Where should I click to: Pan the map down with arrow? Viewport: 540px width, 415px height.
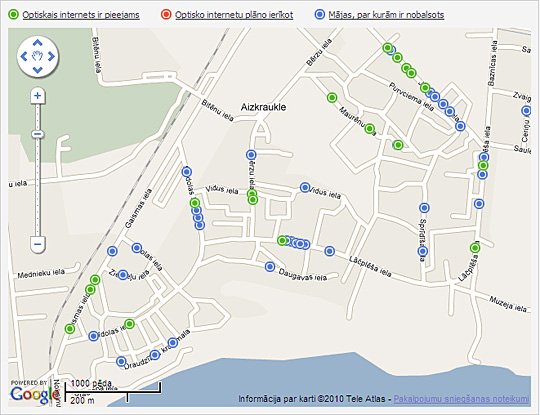[38, 70]
